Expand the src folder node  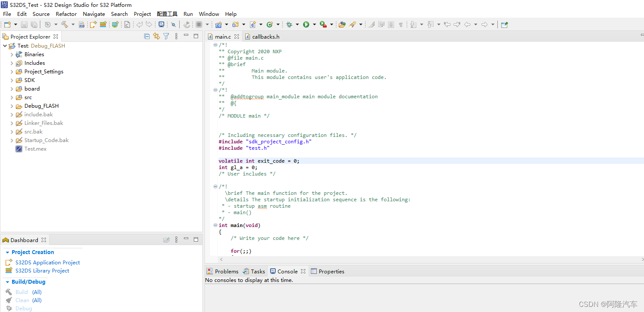tap(12, 97)
